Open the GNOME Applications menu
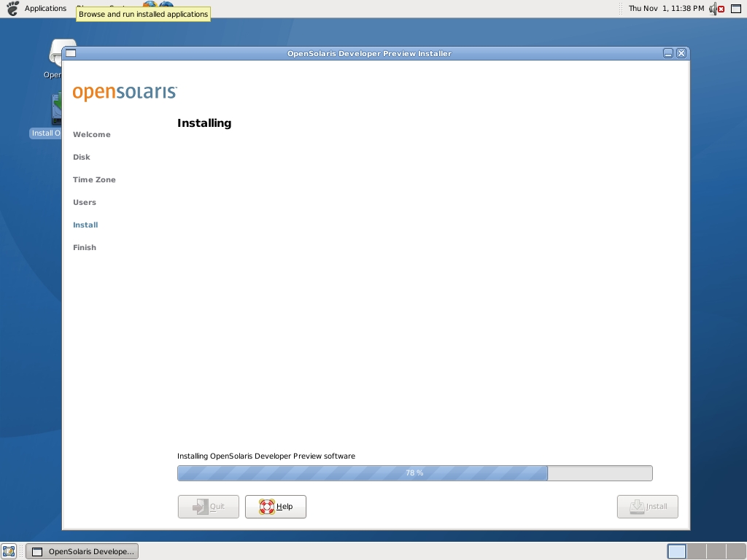The width and height of the screenshot is (747, 560). coord(45,9)
